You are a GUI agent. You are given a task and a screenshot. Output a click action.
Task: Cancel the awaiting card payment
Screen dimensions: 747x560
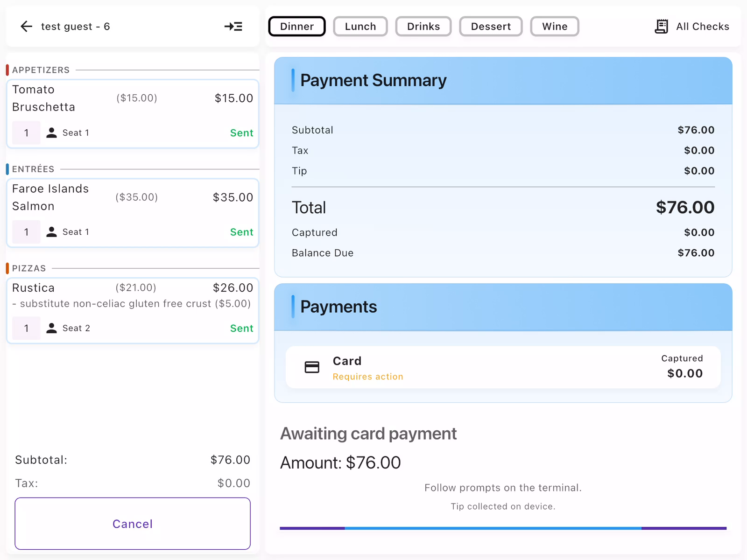click(133, 524)
